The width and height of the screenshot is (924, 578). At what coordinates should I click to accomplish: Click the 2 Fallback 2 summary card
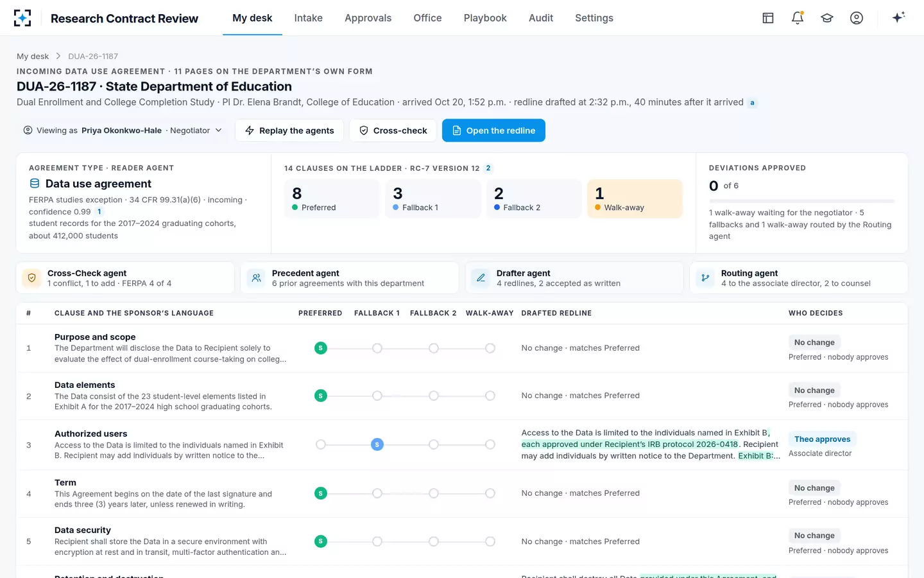click(534, 199)
